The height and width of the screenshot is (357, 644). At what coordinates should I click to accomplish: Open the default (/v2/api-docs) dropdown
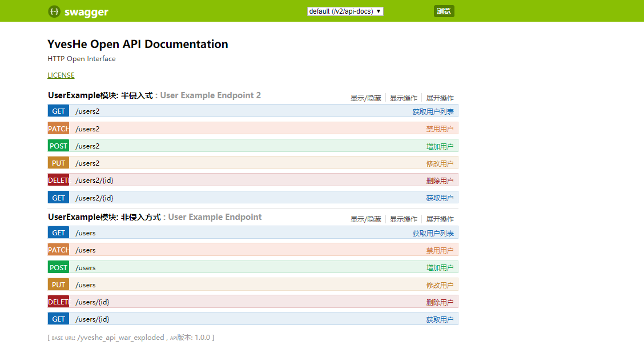click(345, 11)
